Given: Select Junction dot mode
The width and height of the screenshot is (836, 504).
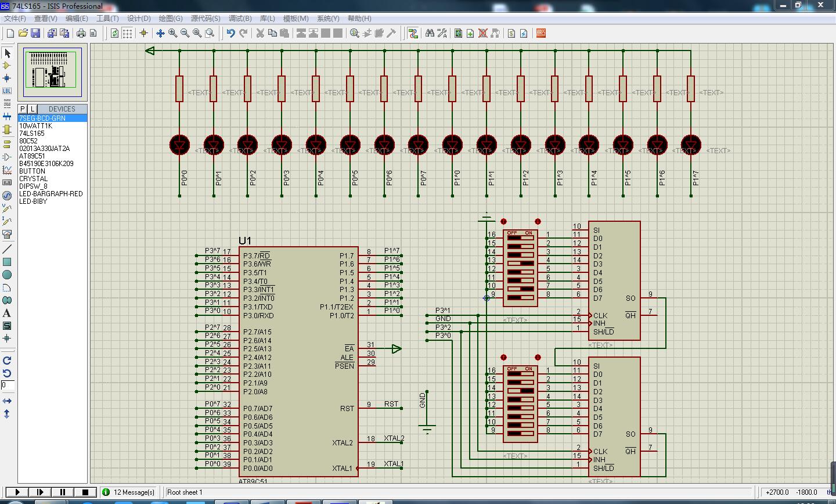Looking at the screenshot, I should tap(7, 78).
